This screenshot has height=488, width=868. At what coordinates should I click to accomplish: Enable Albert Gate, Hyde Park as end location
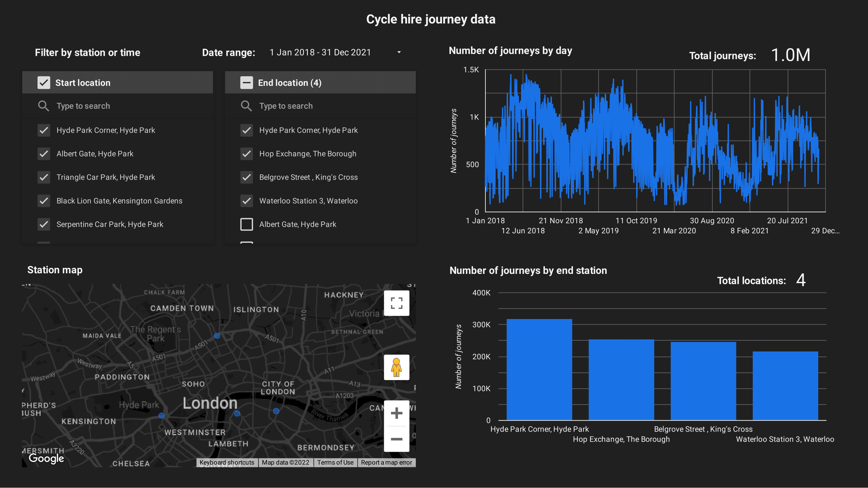[247, 224]
